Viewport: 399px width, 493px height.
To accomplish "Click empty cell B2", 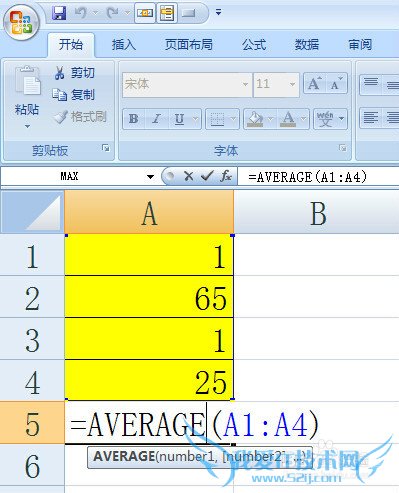I will click(317, 297).
